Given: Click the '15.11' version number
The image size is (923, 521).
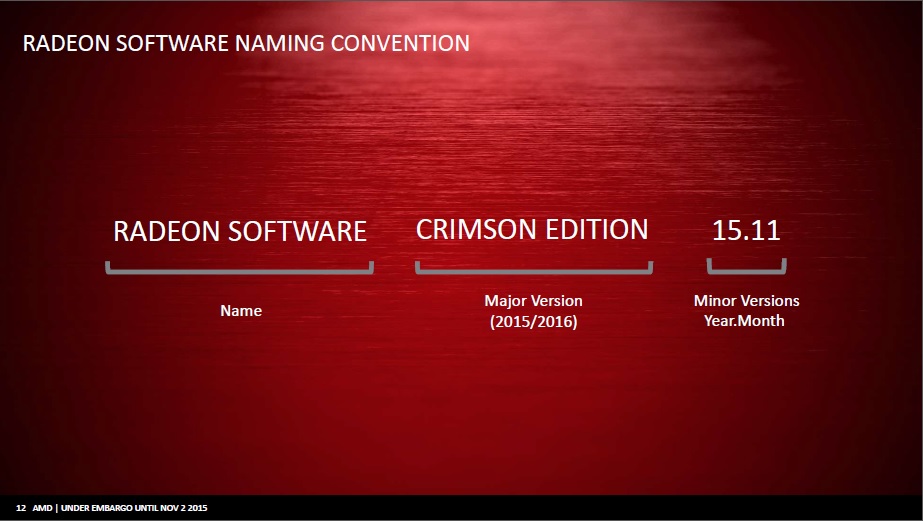Looking at the screenshot, I should [x=746, y=230].
